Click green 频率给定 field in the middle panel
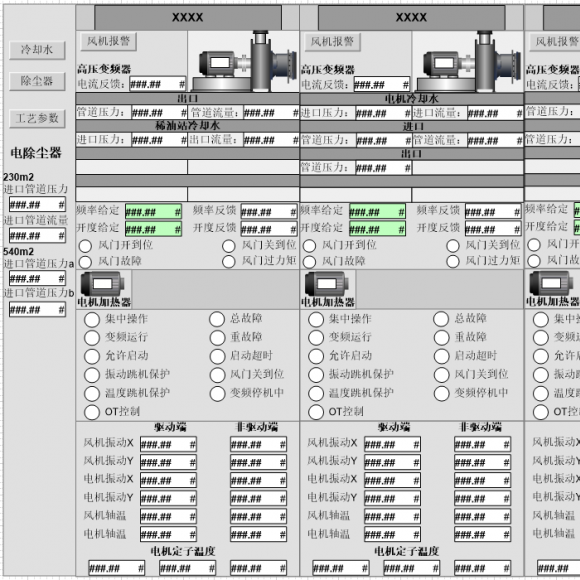The width and height of the screenshot is (580, 580). click(378, 212)
